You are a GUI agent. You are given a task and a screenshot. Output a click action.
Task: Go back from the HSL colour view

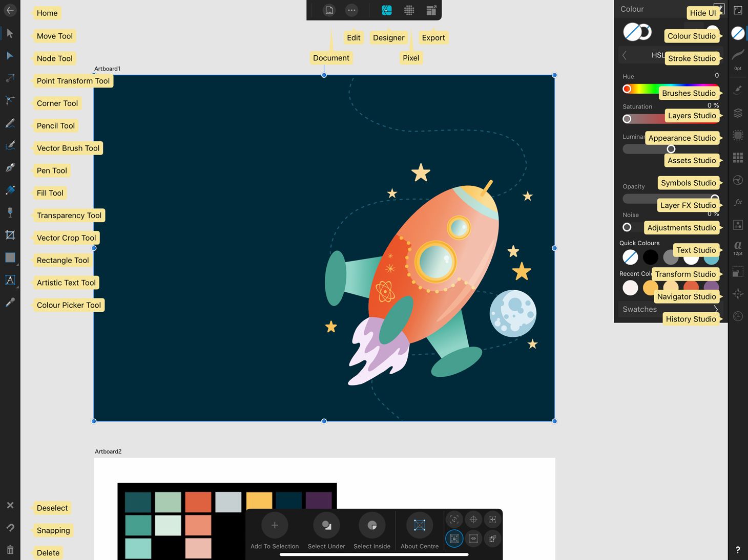625,55
